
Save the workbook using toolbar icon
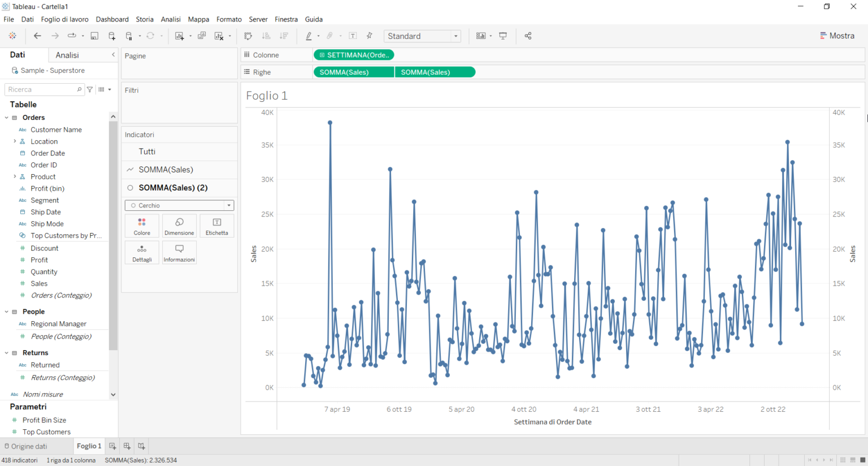94,36
